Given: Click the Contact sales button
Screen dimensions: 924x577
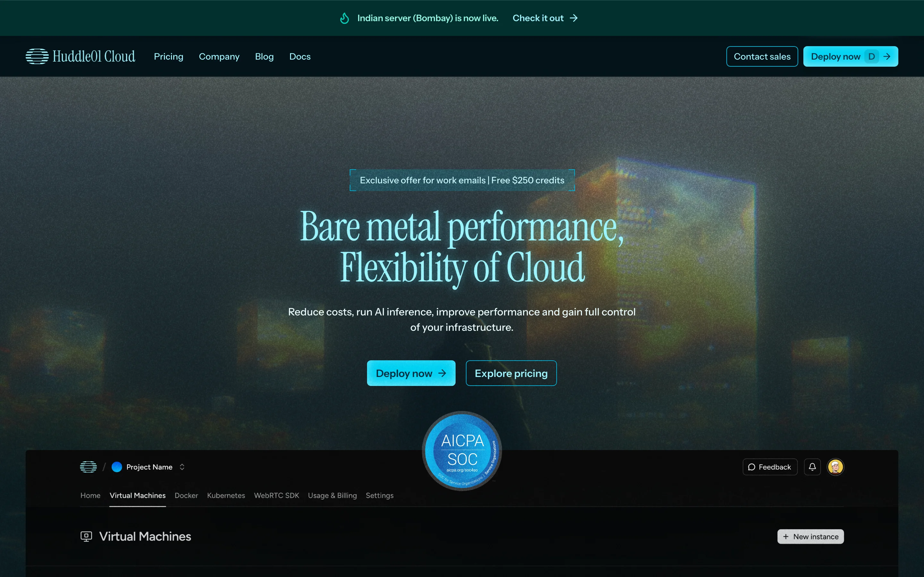Looking at the screenshot, I should [x=762, y=56].
